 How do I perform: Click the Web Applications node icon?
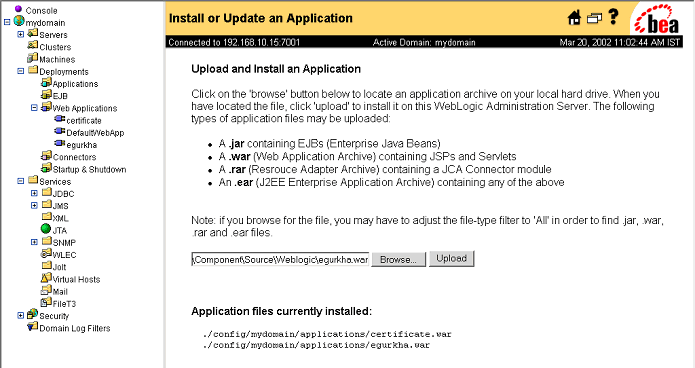46,107
